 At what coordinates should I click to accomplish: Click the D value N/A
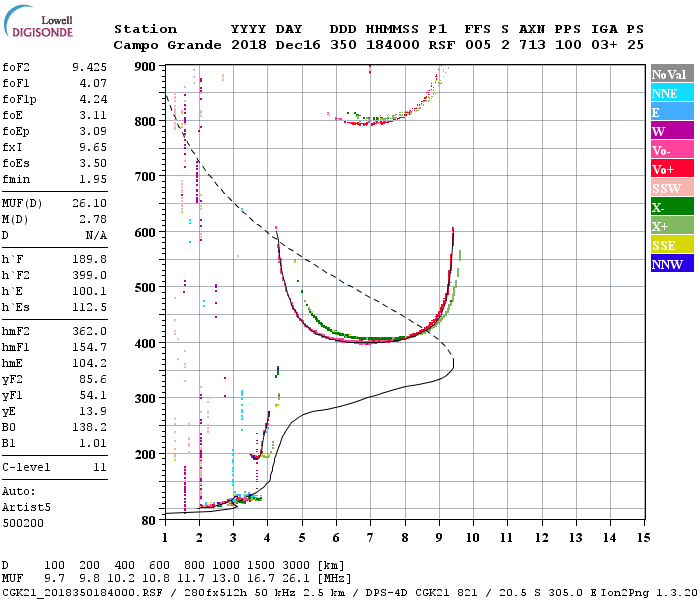(96, 235)
